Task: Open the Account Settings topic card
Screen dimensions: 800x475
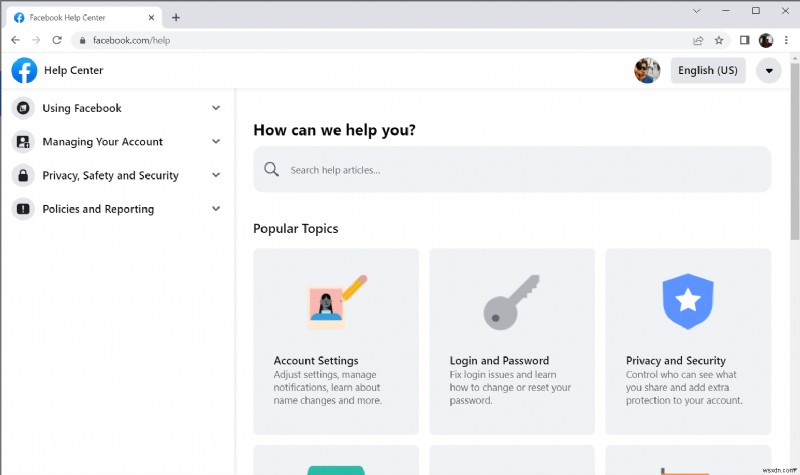Action: [x=336, y=341]
